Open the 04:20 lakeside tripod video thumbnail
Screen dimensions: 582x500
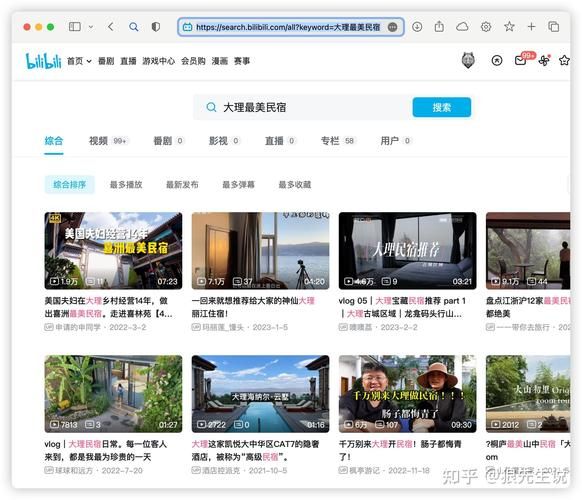click(260, 251)
